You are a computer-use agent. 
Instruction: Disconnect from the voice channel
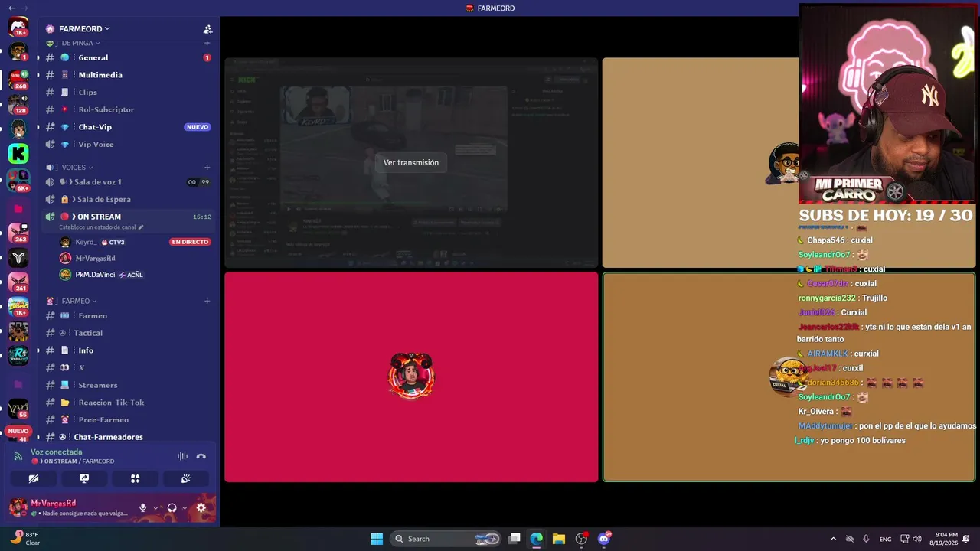pyautogui.click(x=201, y=456)
